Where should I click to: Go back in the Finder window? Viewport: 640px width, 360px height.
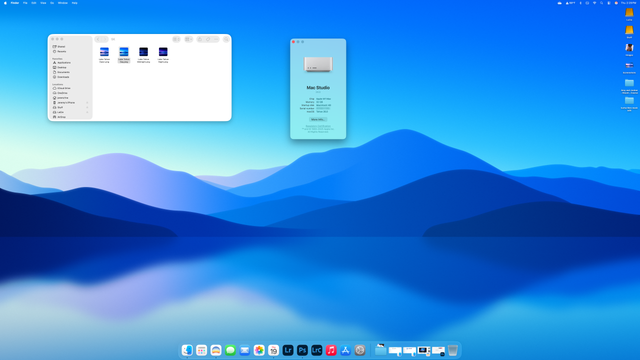coord(98,39)
